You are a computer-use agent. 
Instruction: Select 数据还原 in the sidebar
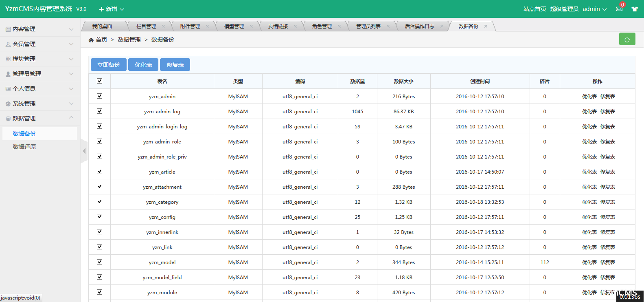[24, 147]
